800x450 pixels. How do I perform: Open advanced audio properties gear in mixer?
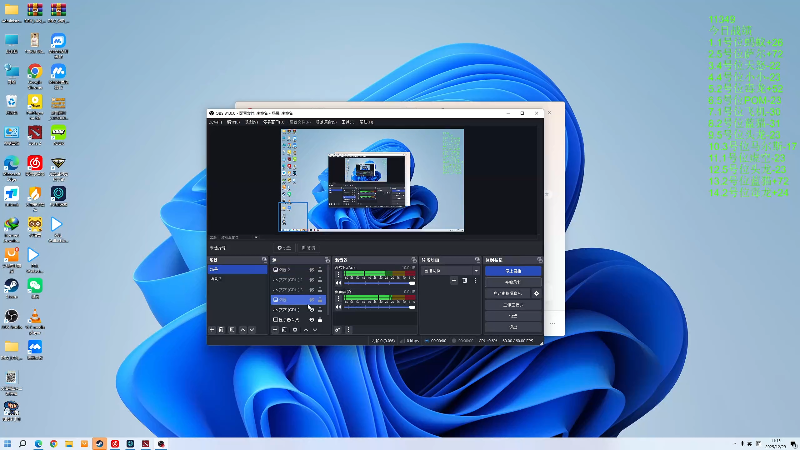(x=337, y=330)
